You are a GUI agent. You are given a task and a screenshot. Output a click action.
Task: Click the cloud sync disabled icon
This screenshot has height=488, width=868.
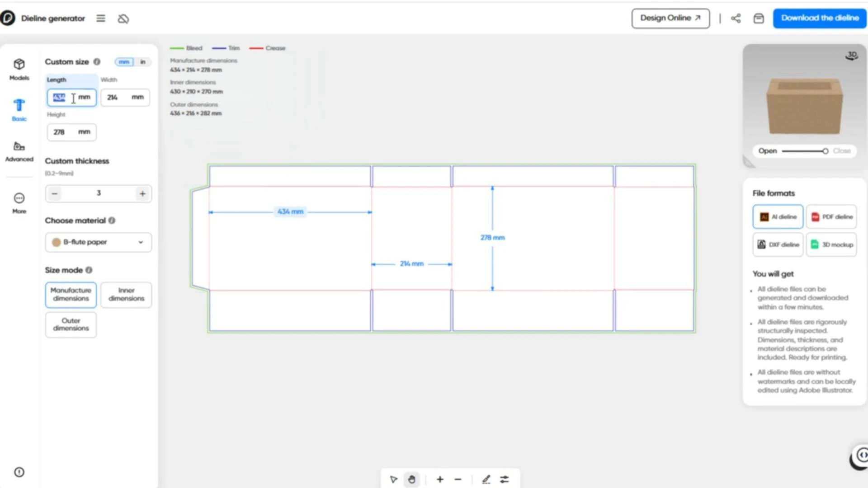(123, 19)
